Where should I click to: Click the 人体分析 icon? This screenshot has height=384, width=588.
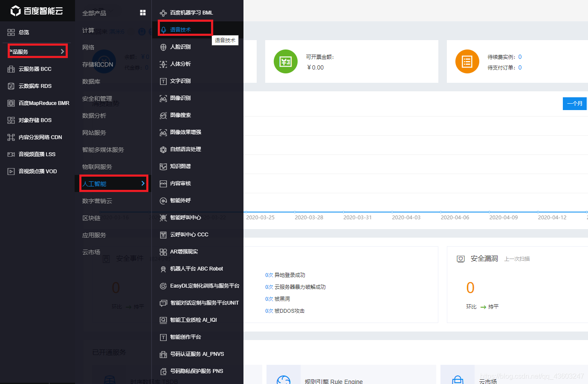tap(163, 64)
